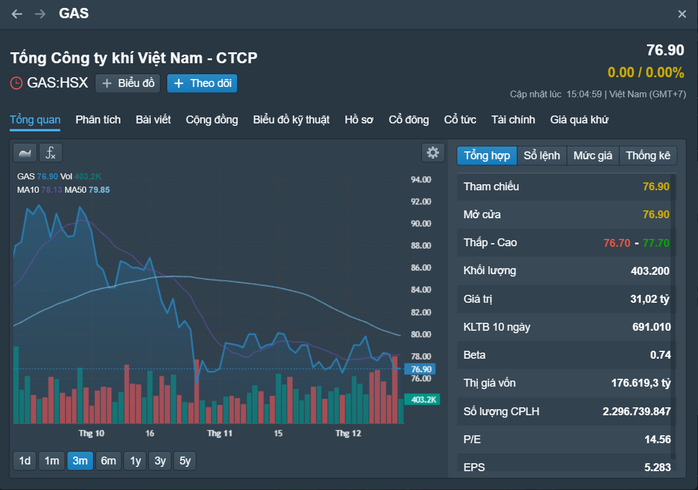This screenshot has width=698, height=490.
Task: Add GAS to chart via Biểu đồ button
Action: (128, 83)
